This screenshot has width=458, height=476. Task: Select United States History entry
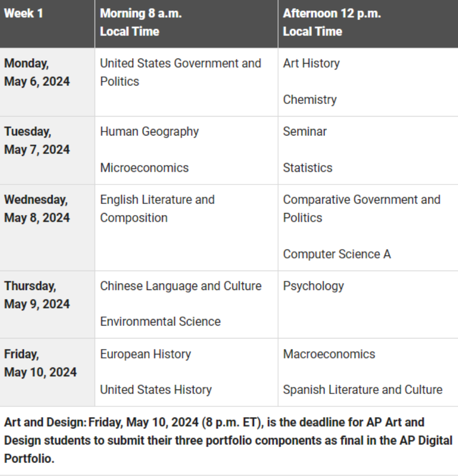coord(155,389)
